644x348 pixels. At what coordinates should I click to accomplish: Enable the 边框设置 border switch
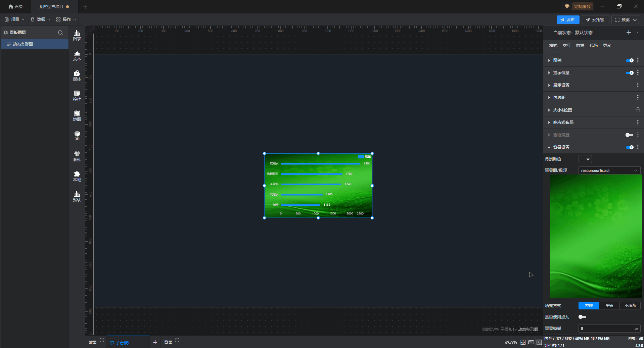tap(629, 135)
